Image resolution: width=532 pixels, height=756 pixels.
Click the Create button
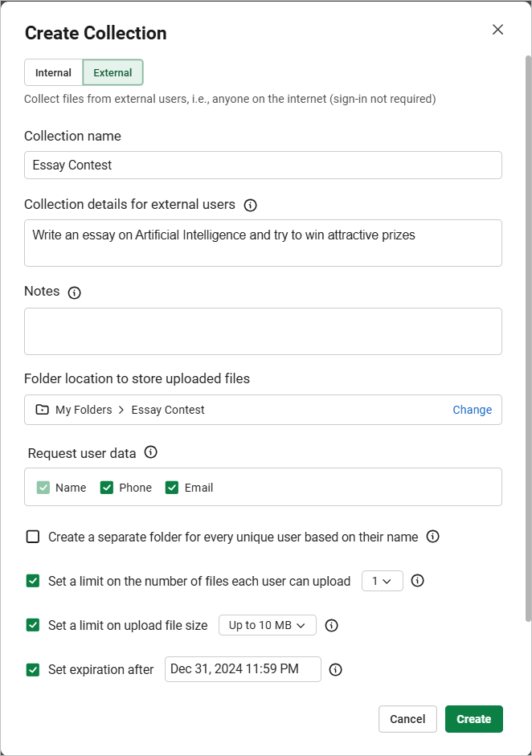tap(474, 719)
